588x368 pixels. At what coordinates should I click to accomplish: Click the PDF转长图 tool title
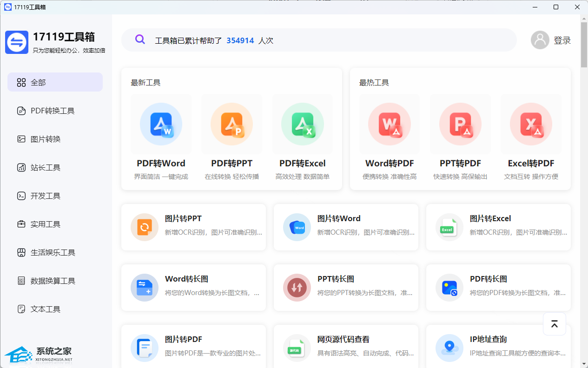point(488,279)
